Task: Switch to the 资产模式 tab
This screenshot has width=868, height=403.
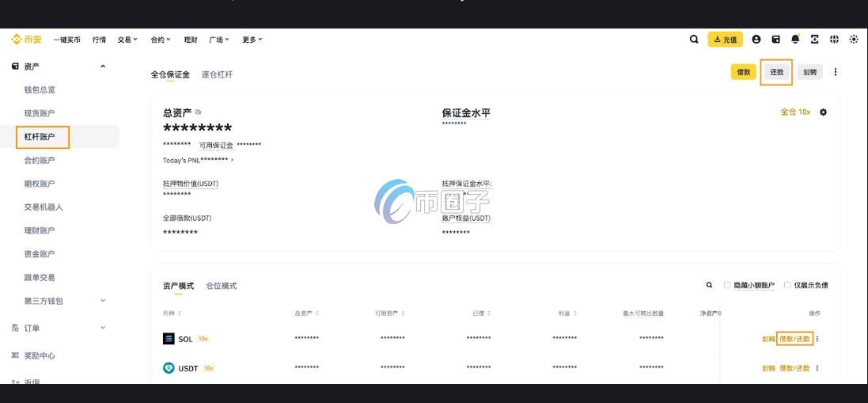Action: click(x=178, y=286)
